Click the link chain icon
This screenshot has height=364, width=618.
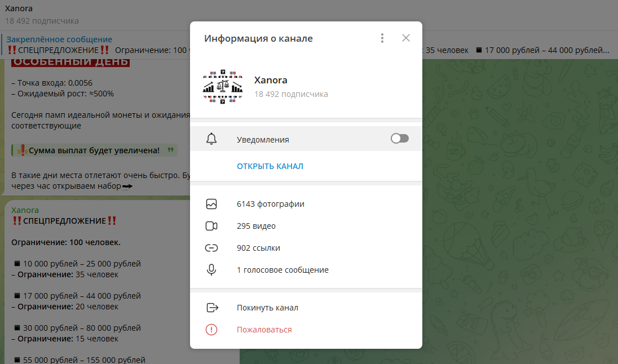(211, 248)
